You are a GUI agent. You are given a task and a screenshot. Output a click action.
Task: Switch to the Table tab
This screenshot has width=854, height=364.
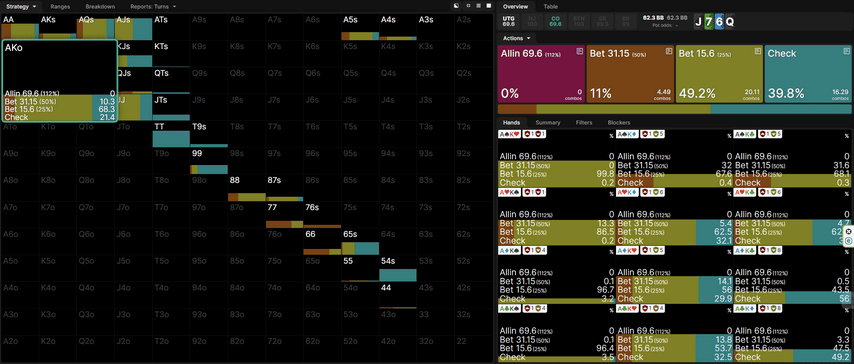coord(551,7)
